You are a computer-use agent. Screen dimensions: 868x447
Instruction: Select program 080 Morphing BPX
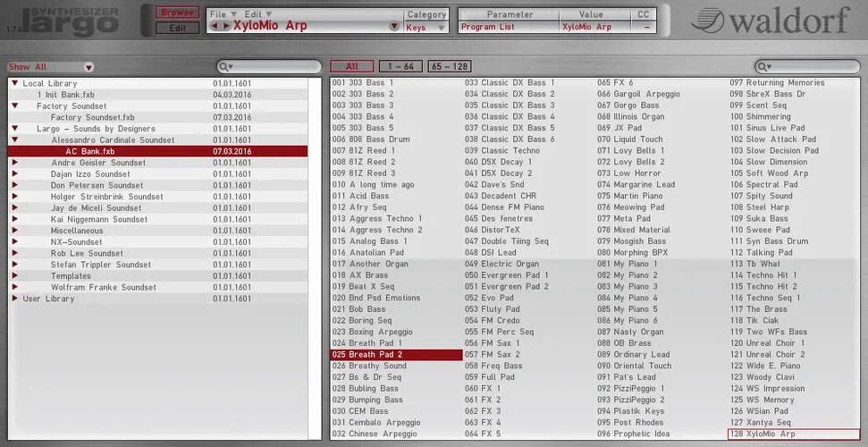[662, 253]
